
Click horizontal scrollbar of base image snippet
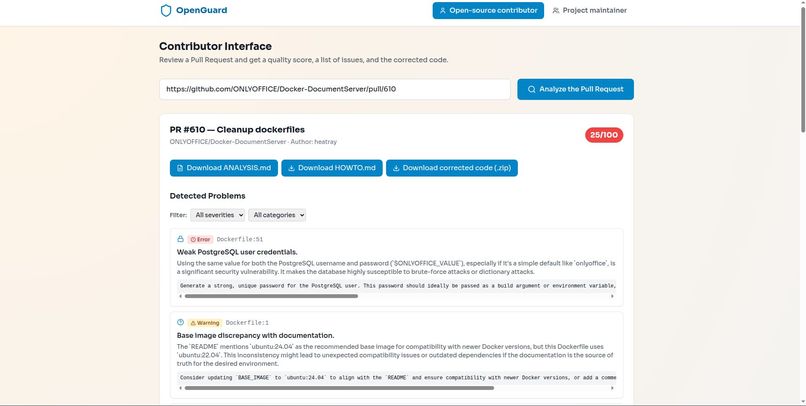(339, 388)
